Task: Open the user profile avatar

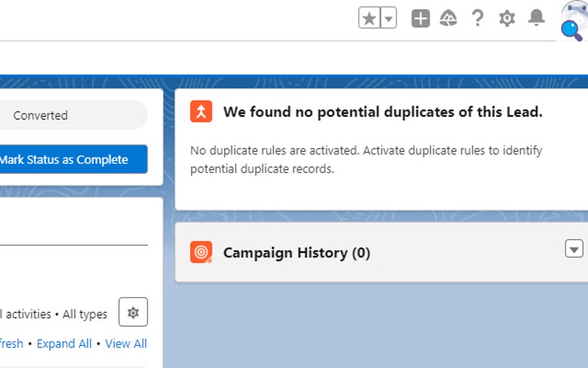Action: click(x=574, y=17)
